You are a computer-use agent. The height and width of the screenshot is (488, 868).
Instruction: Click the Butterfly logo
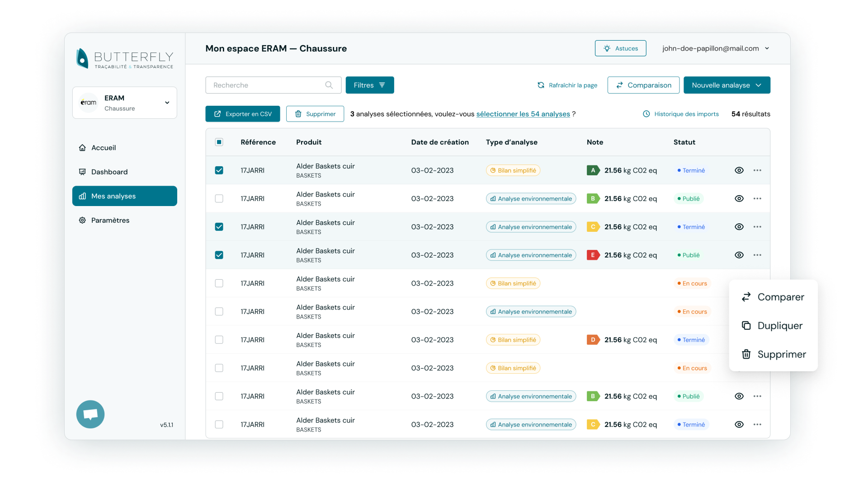[125, 59]
